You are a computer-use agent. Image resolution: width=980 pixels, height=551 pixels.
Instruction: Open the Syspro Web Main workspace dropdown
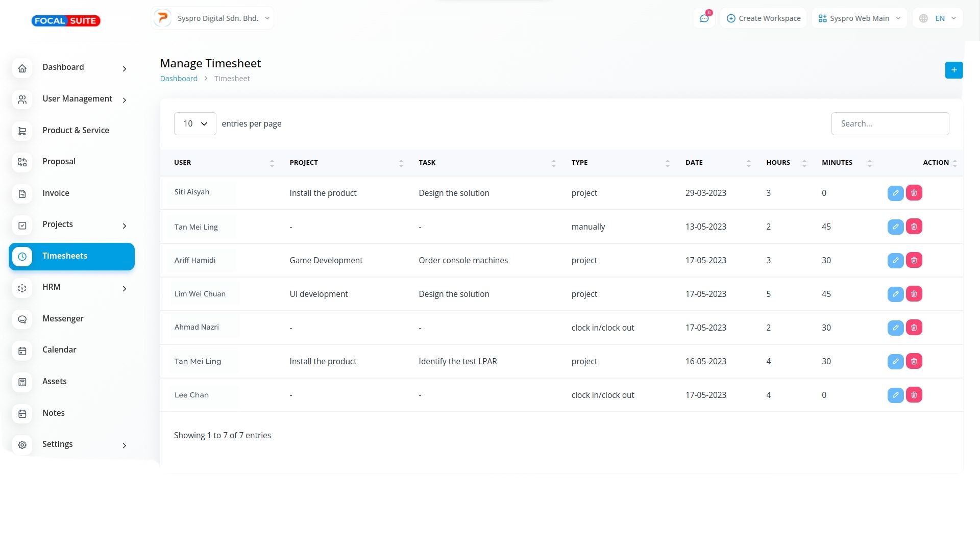(859, 18)
